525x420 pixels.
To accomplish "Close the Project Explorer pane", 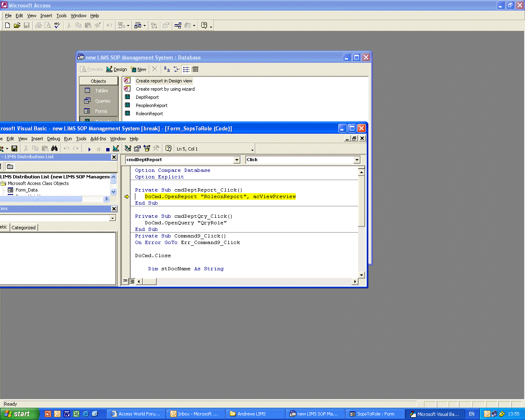I will pos(114,157).
